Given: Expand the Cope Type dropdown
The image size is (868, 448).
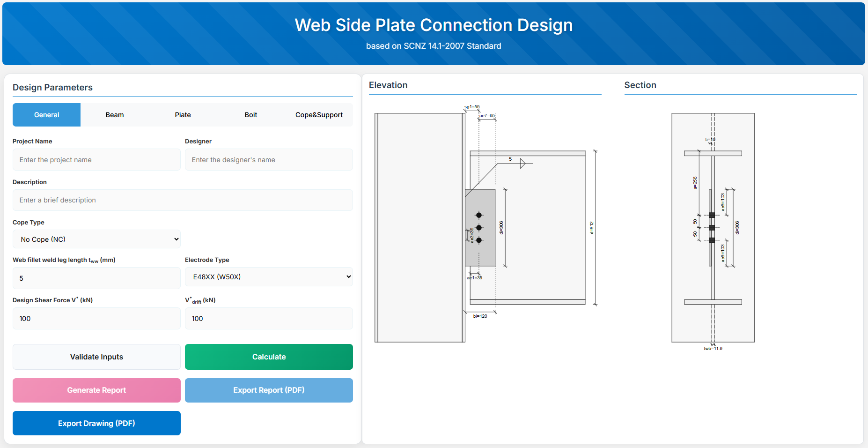Looking at the screenshot, I should point(96,239).
